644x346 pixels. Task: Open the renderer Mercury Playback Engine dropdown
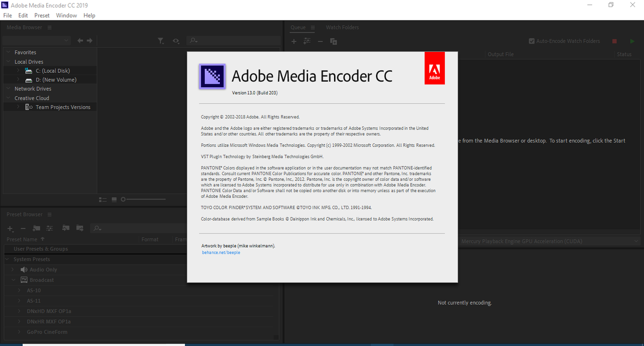549,241
